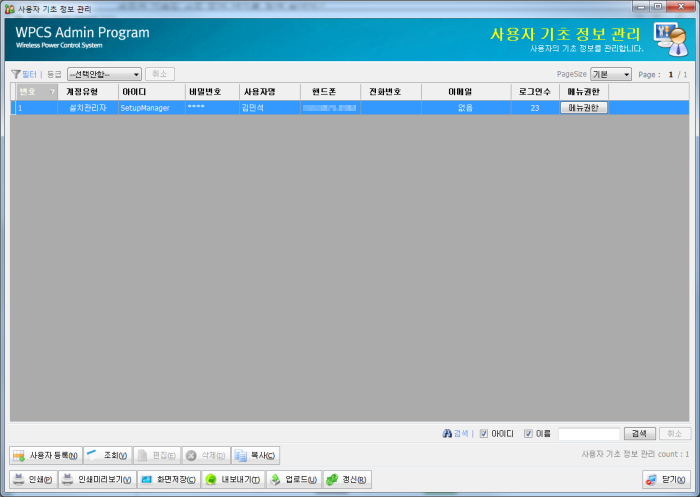This screenshot has height=497, width=700.
Task: Click the 복사(C) copy button
Action: (255, 455)
